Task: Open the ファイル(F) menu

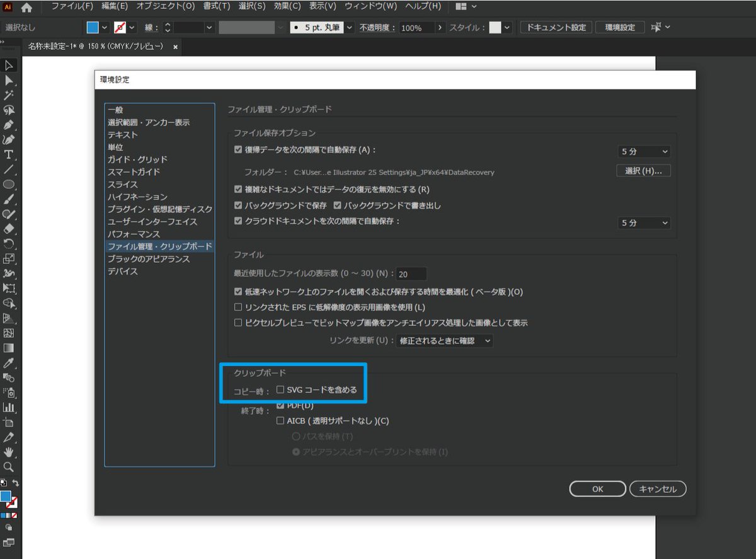Action: tap(72, 6)
